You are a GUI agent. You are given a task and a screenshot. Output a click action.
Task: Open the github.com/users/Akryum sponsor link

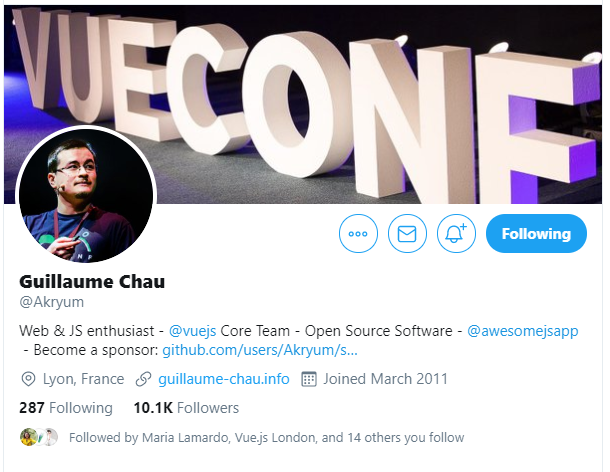click(x=260, y=350)
